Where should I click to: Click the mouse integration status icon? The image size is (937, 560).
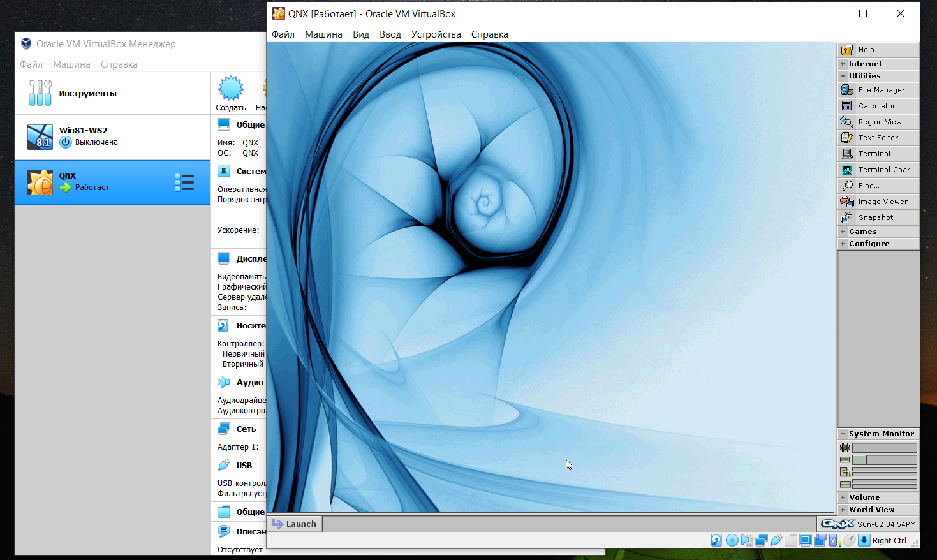pos(849,540)
